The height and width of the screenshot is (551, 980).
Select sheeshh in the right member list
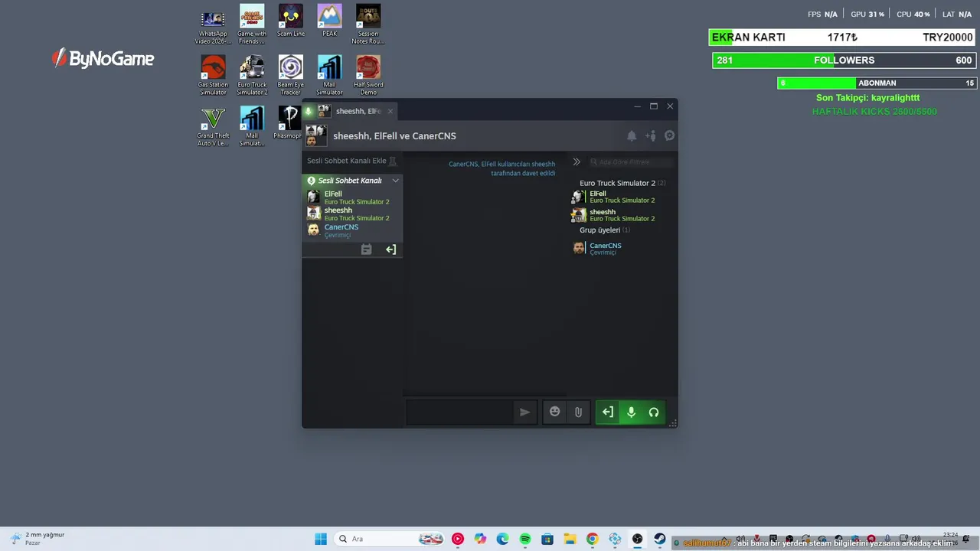(620, 215)
